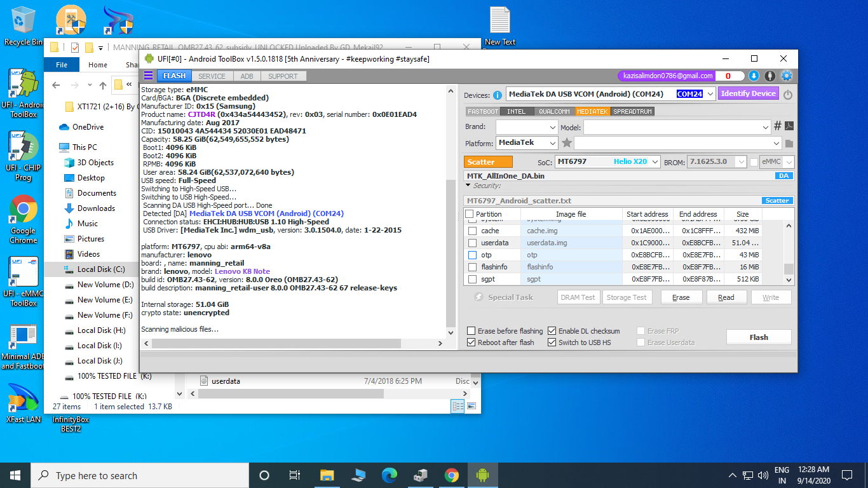Select the FASTBOOT platform tab

tap(483, 111)
